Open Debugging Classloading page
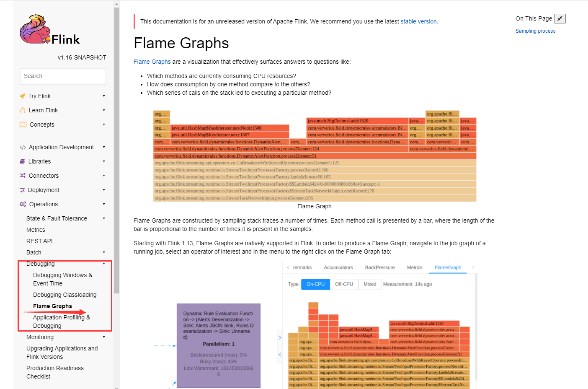This screenshot has width=588, height=389. (65, 295)
